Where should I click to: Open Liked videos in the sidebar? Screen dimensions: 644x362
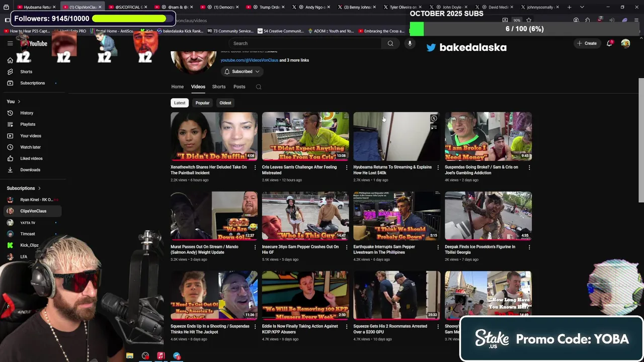31,159
